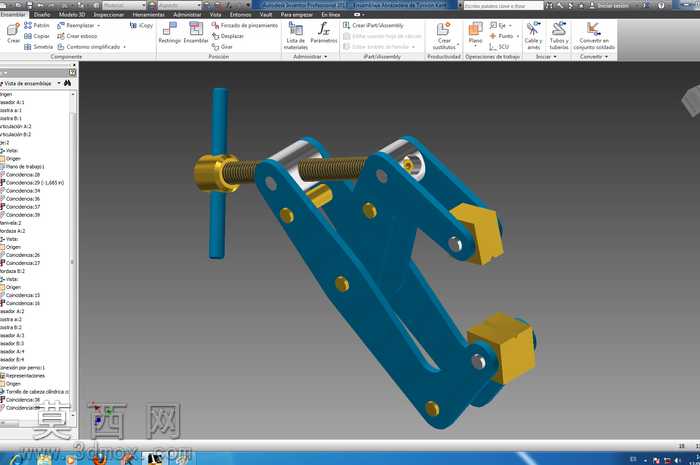Open dropdown arrow next to Contorno simplificado
The width and height of the screenshot is (700, 465).
125,47
